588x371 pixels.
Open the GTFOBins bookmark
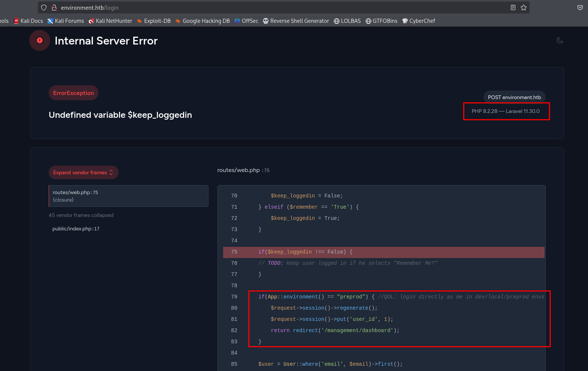(x=381, y=21)
